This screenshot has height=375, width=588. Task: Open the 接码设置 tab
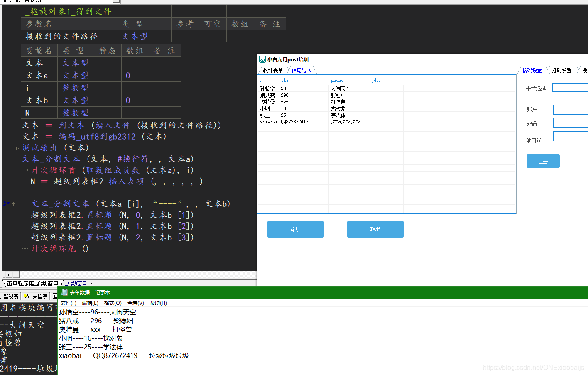click(532, 70)
